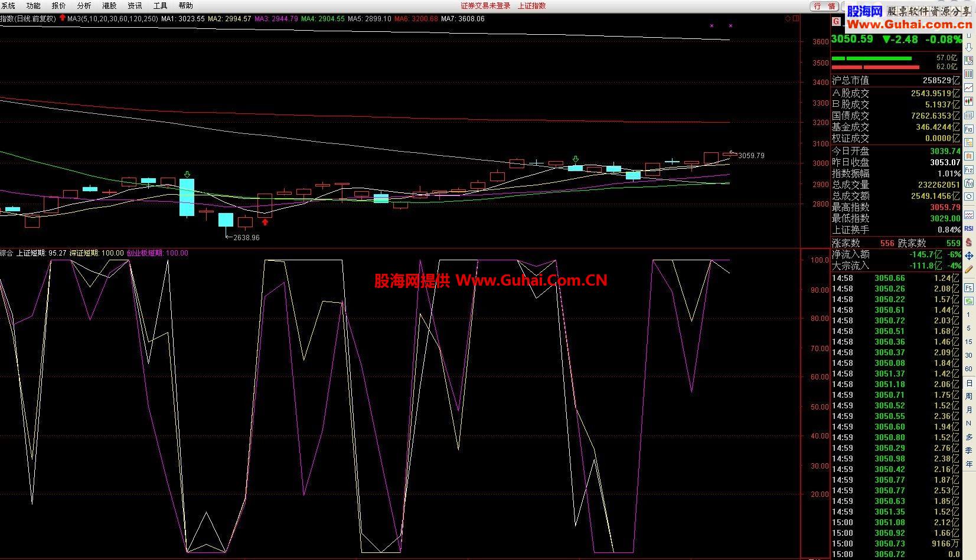Click the 证券交易未登录 login link

click(485, 5)
